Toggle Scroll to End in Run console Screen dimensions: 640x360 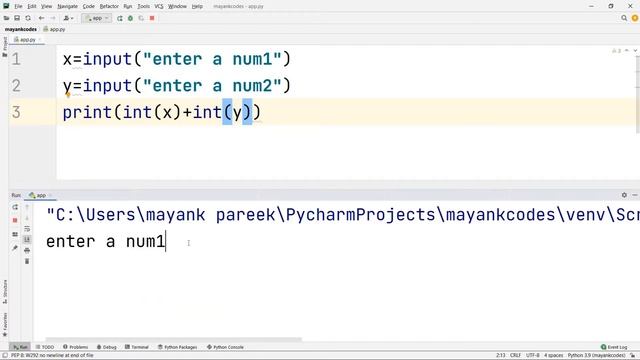27,239
